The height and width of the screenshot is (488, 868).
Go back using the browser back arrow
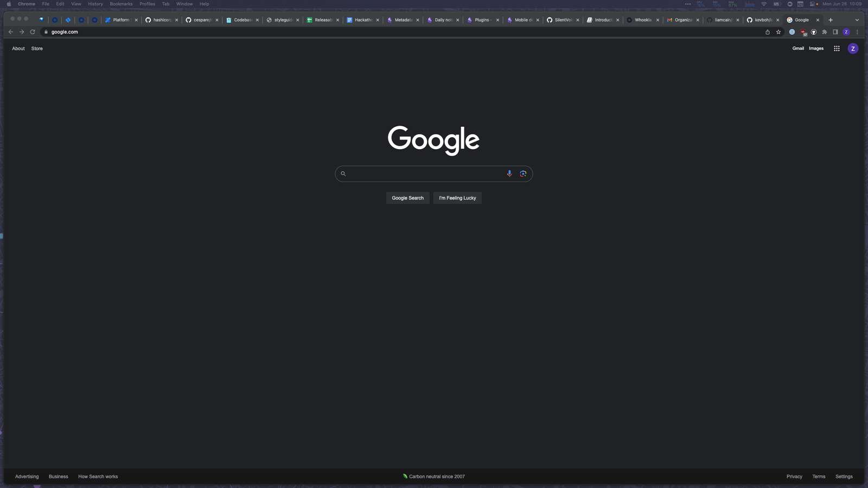(11, 32)
